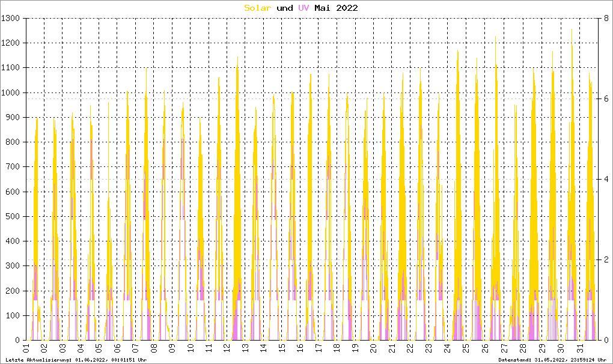Click the 700 left axis label
Image resolution: width=613 pixels, height=364 pixels.
click(x=13, y=167)
